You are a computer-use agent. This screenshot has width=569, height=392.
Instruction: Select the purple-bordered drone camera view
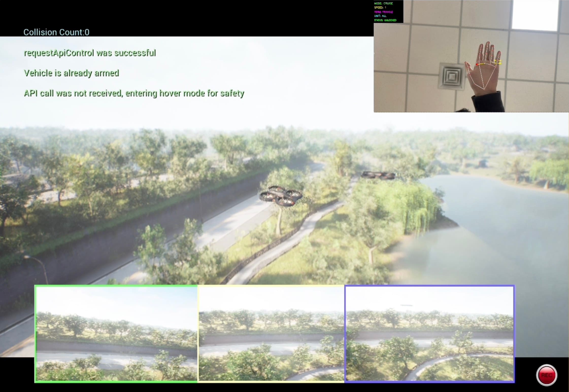(429, 334)
